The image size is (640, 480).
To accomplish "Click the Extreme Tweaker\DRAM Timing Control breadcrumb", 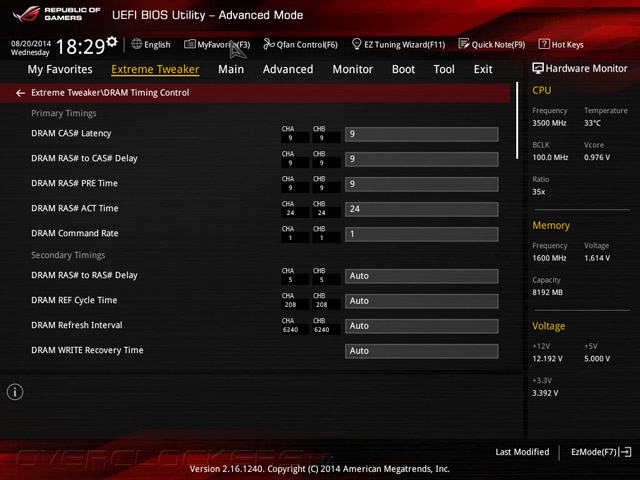I will click(x=110, y=93).
